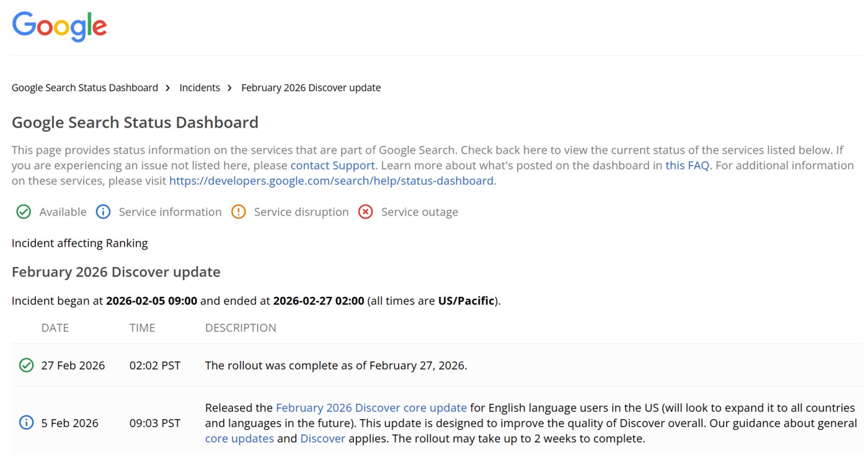Open the February 2026 Discover core update link

371,407
